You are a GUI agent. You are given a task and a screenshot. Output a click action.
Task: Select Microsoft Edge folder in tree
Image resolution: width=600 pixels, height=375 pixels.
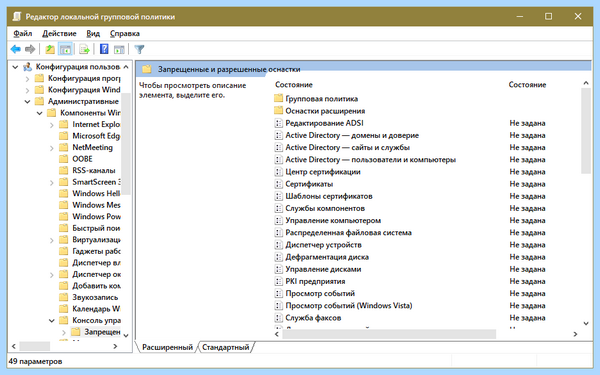pyautogui.click(x=90, y=136)
